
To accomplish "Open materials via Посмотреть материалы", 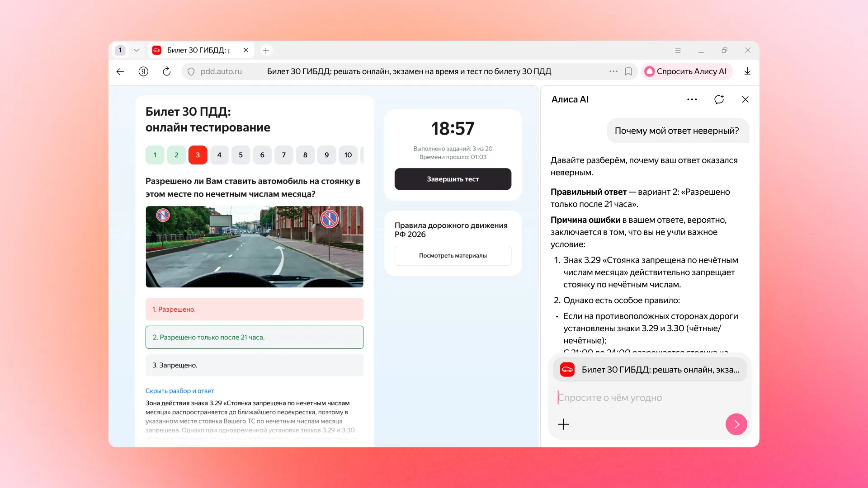I will pos(453,255).
